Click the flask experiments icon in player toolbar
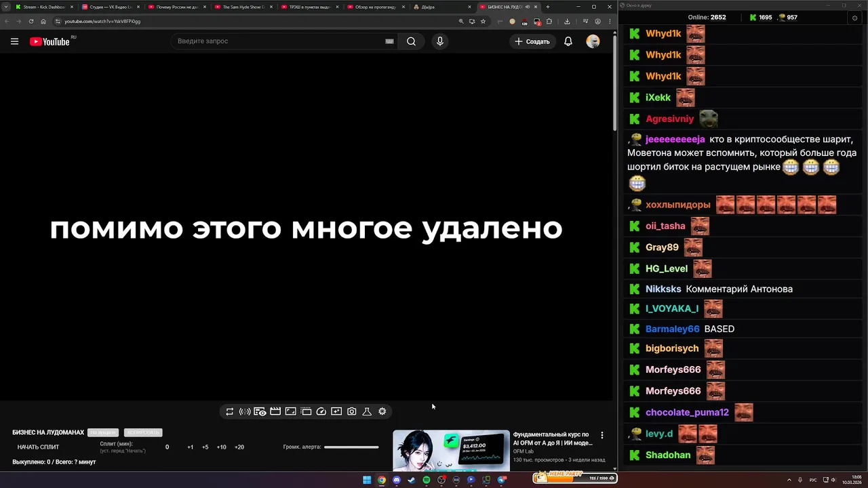868x488 pixels. 367,411
